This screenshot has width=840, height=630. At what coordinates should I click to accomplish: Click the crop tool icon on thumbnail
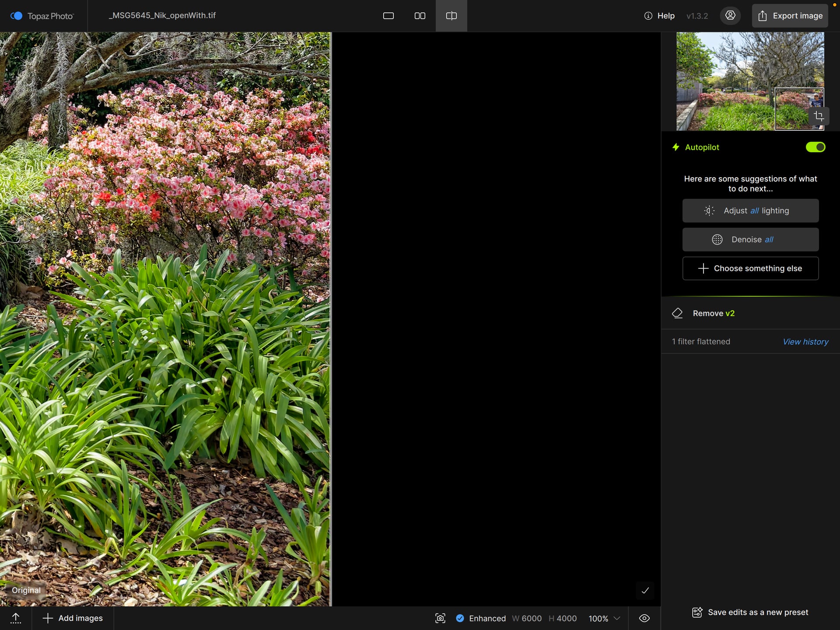819,116
